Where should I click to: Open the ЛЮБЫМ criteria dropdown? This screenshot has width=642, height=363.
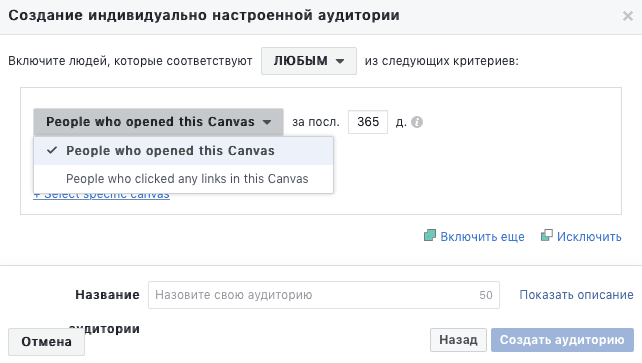point(309,61)
